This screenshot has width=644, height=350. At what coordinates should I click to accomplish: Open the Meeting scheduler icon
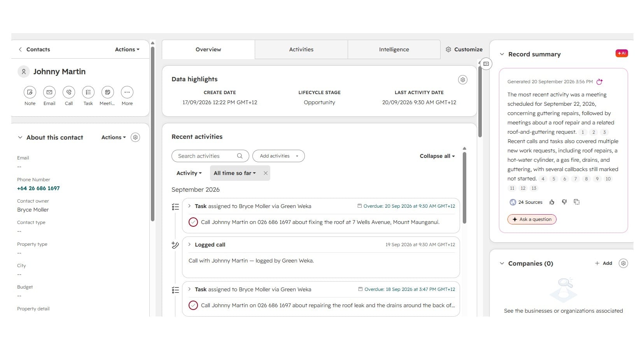click(108, 92)
